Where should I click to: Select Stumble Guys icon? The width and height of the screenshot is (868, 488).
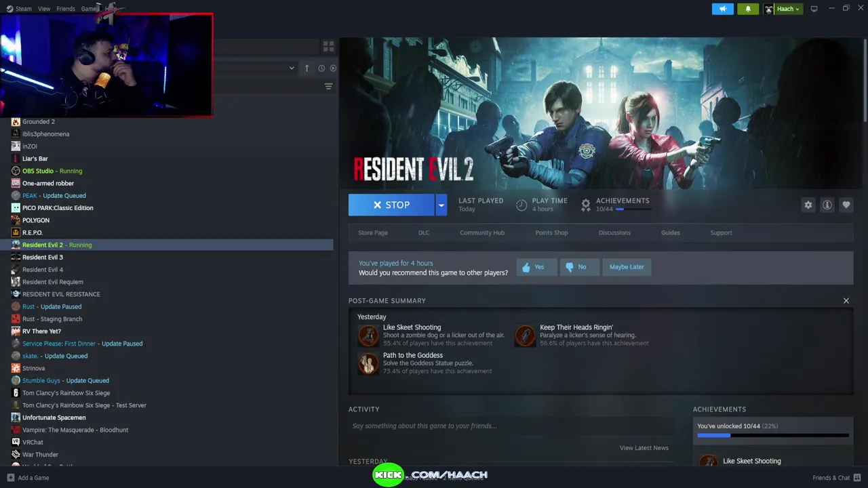point(16,380)
